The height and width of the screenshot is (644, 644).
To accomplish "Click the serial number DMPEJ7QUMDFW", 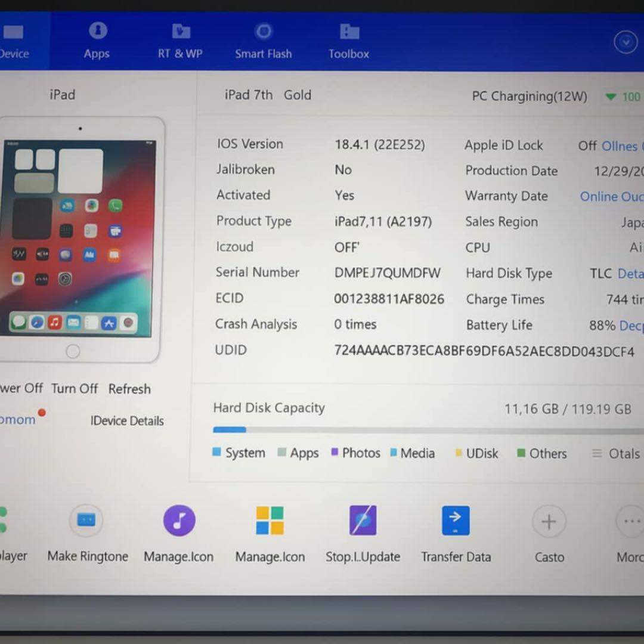I will (x=388, y=273).
